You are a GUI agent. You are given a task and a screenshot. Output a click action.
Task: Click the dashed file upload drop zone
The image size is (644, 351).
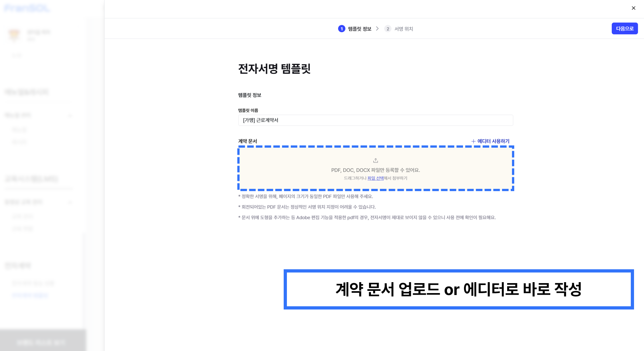coord(375,168)
